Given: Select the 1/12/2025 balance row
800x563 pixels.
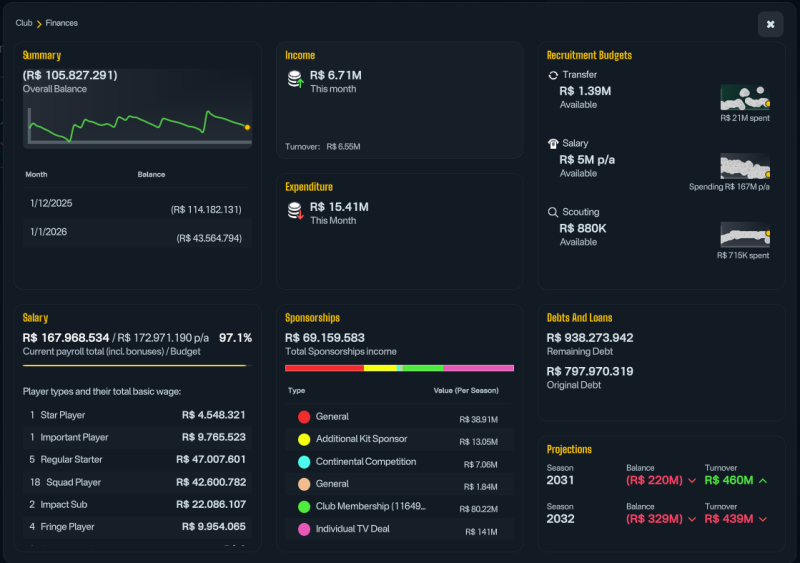Looking at the screenshot, I should [x=137, y=204].
